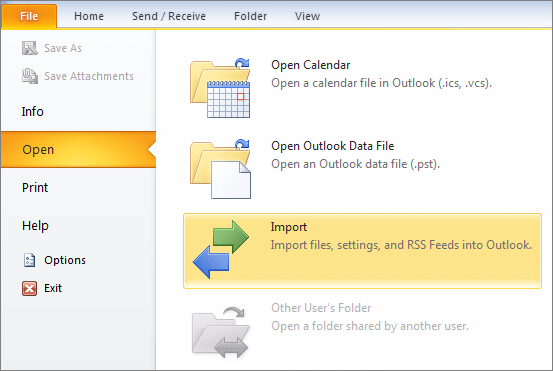Click the Open Outlook Data File title
The image size is (553, 371).
pos(333,146)
